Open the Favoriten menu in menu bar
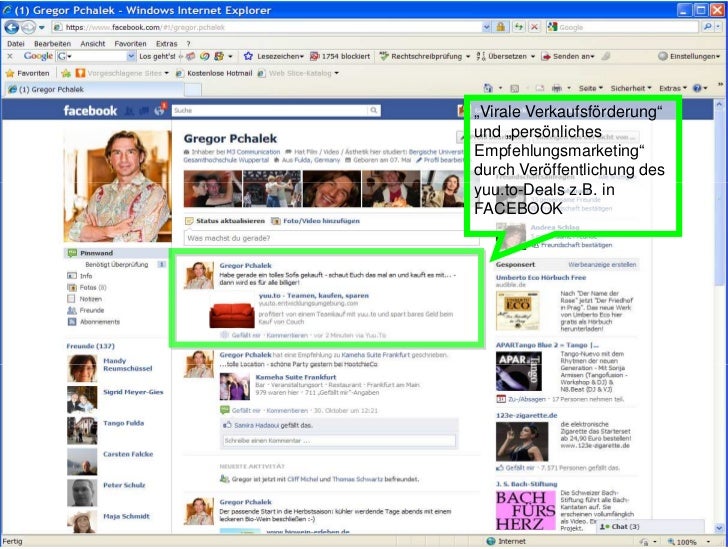Viewport: 728px width, 549px height. tap(130, 44)
